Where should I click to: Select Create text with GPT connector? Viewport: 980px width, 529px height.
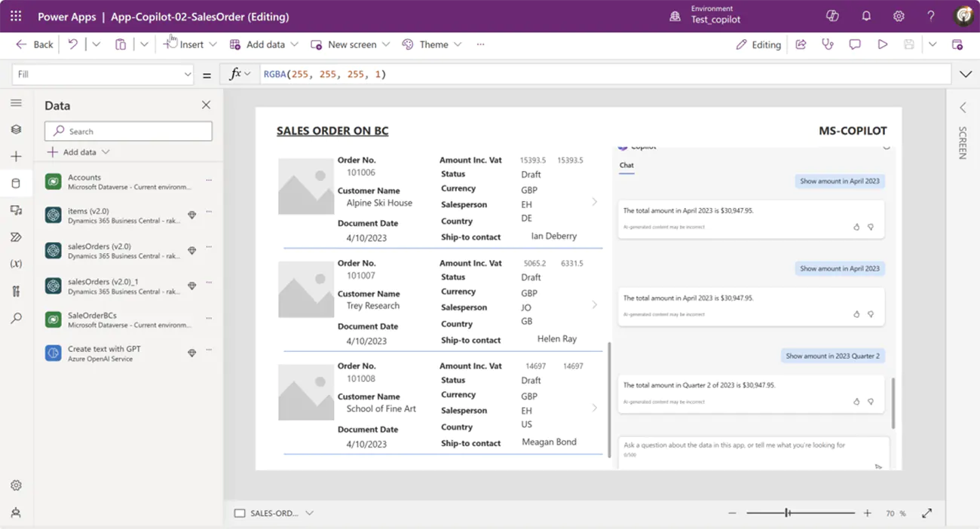(x=128, y=353)
